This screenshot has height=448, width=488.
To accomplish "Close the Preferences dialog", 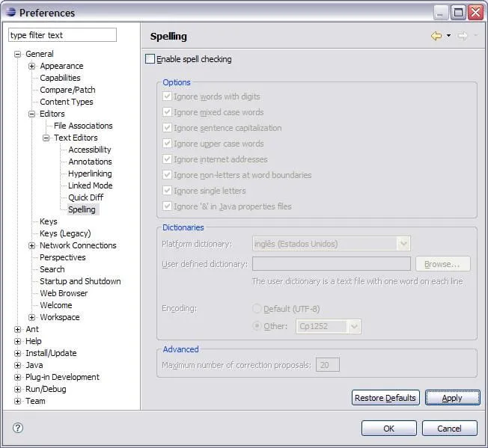I will pos(475,13).
